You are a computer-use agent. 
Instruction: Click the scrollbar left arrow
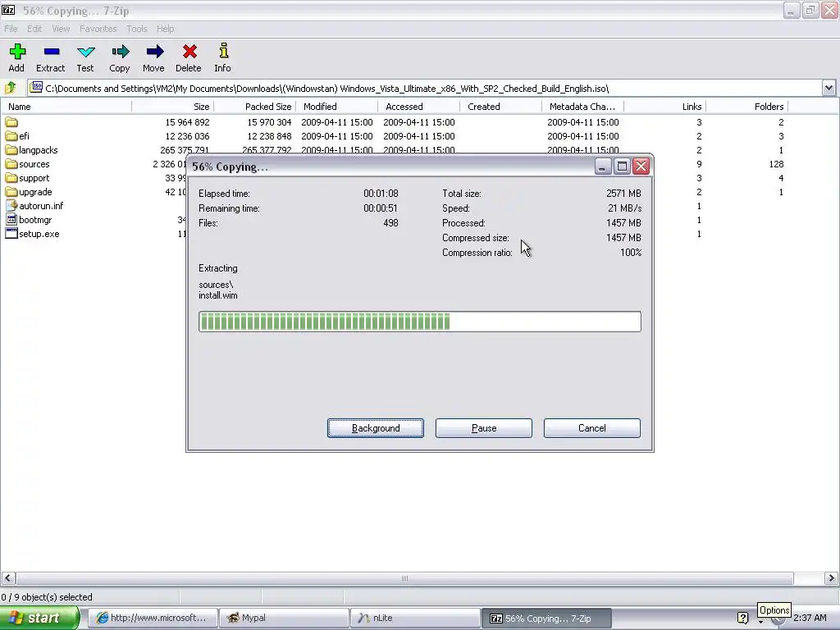[x=7, y=578]
